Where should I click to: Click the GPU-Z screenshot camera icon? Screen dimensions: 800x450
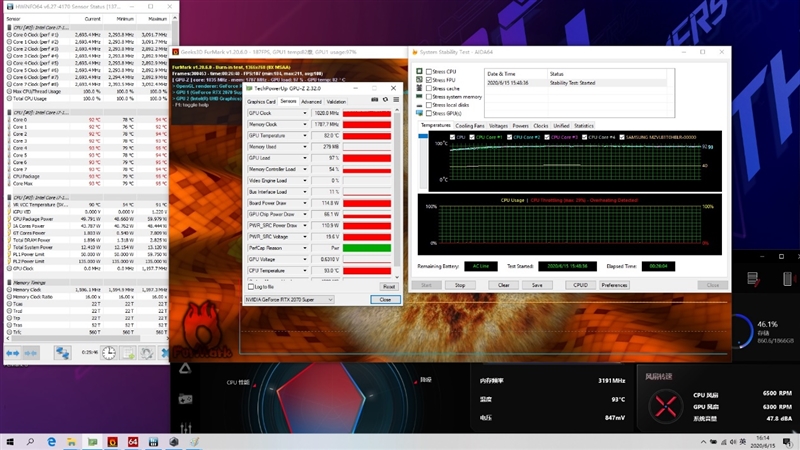point(375,101)
